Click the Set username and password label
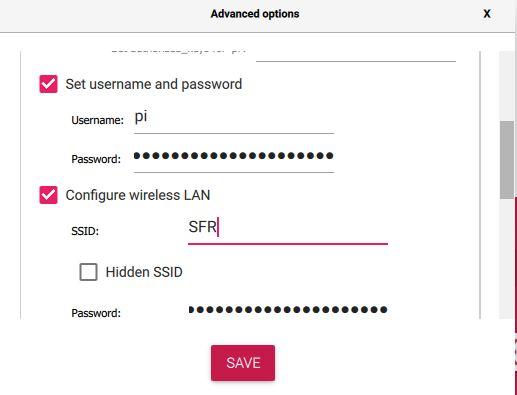This screenshot has height=395, width=517. point(154,84)
